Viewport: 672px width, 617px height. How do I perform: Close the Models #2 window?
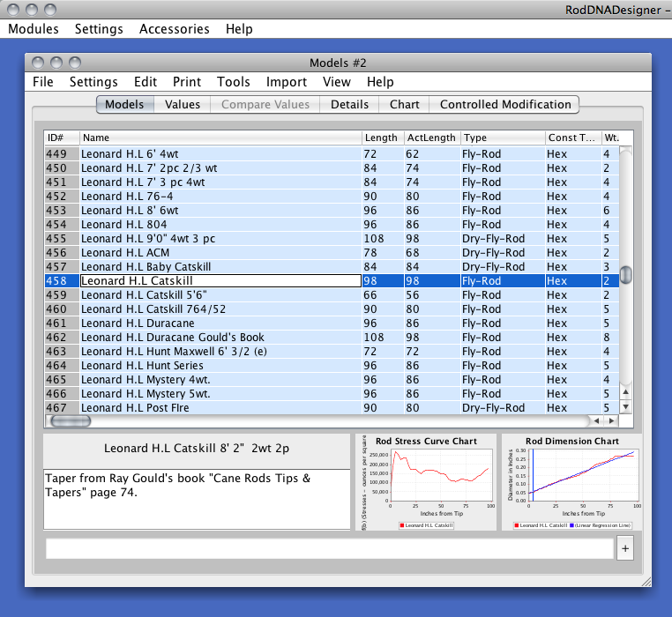38,63
